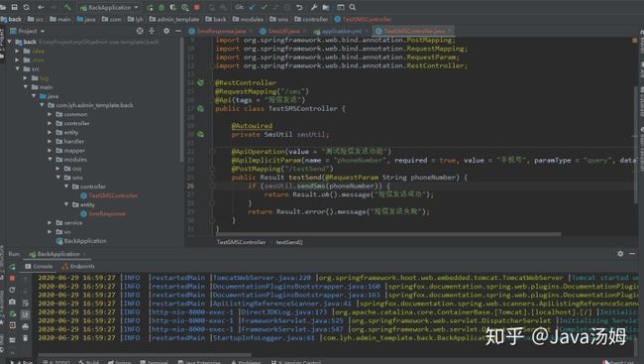
Task: Collapse the 'back' project root node
Action: pos(9,42)
